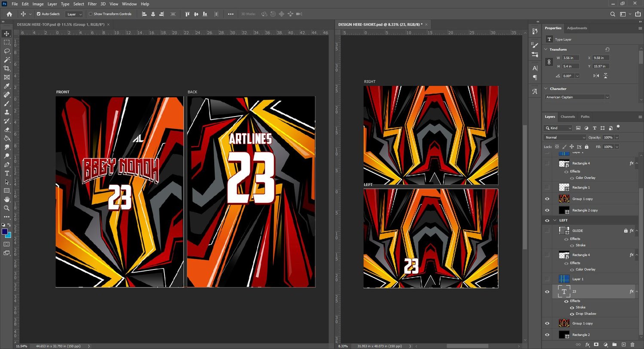Select the Zoom tool in toolbar
644x349 pixels.
tap(6, 208)
